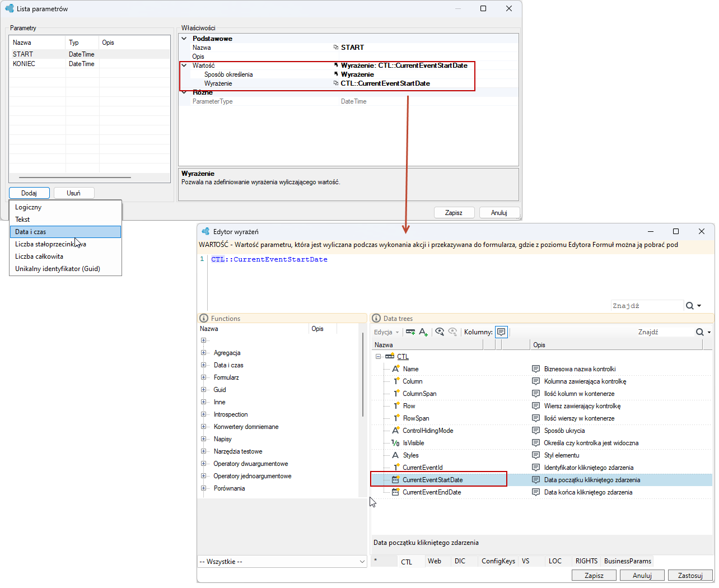
Task: Click the Znajdź search field in Data trees
Action: (x=665, y=332)
